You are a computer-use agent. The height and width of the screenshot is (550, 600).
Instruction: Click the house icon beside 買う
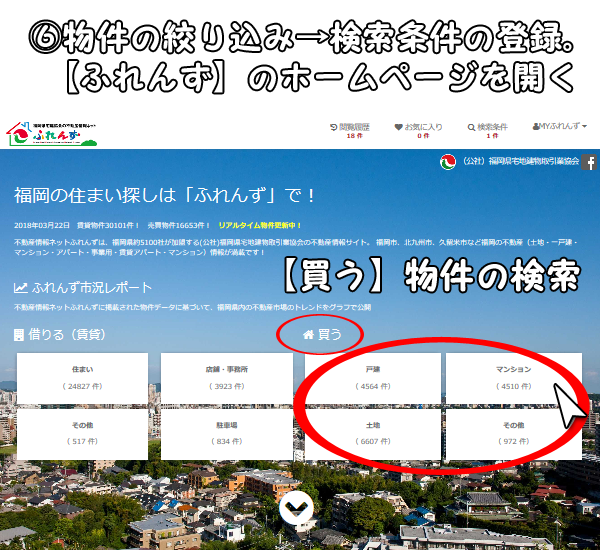308,335
